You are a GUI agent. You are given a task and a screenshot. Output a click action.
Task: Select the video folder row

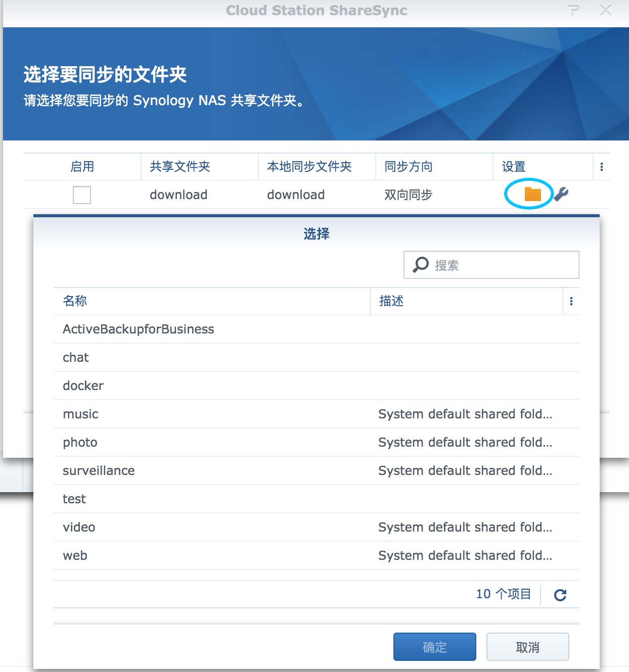coord(317,527)
